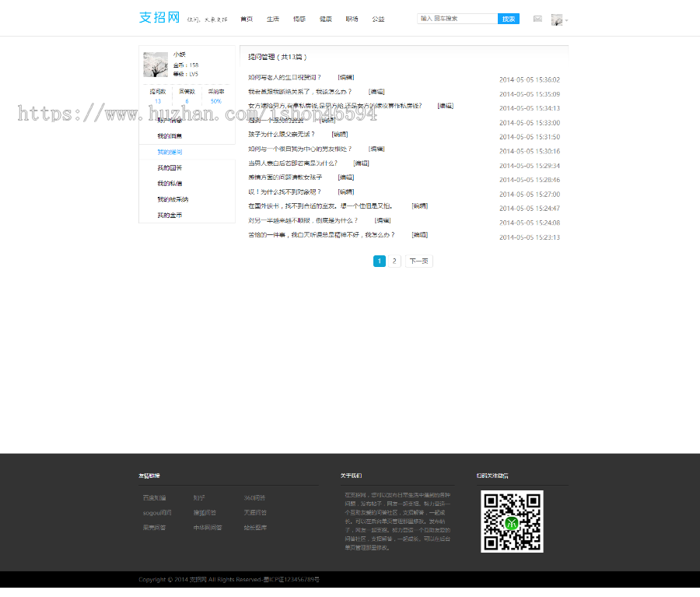Open 我的回答 in the sidebar
This screenshot has width=700, height=597.
tap(170, 168)
